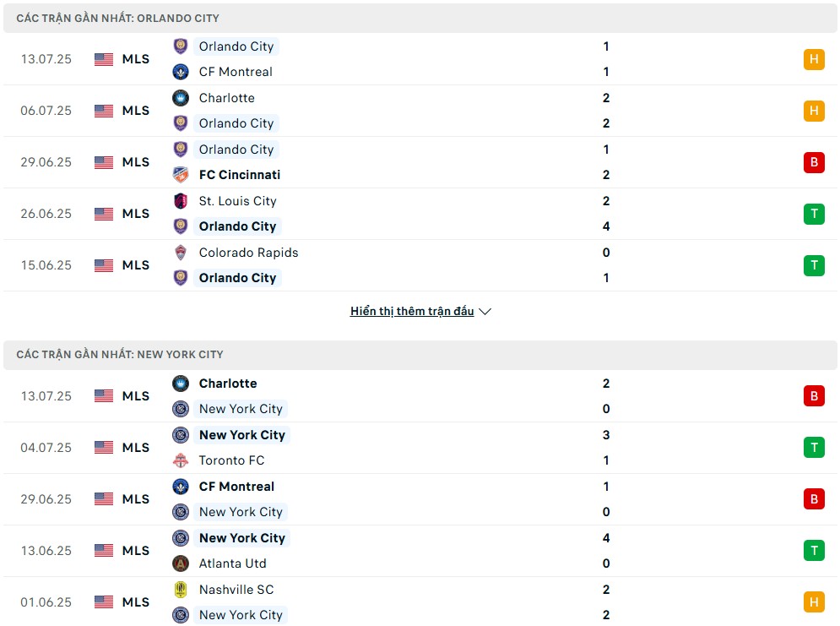The width and height of the screenshot is (840, 626).
Task: Click CF Montreal logo in 13.07.25 match
Action: pyautogui.click(x=181, y=72)
